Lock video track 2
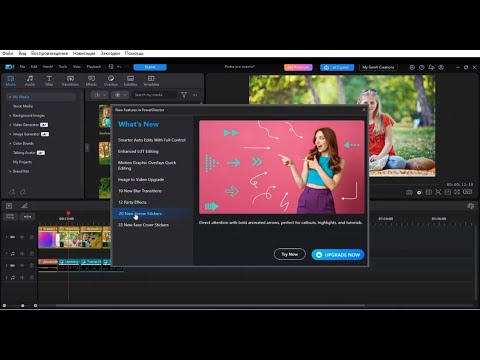The height and width of the screenshot is (360, 480). point(32,265)
